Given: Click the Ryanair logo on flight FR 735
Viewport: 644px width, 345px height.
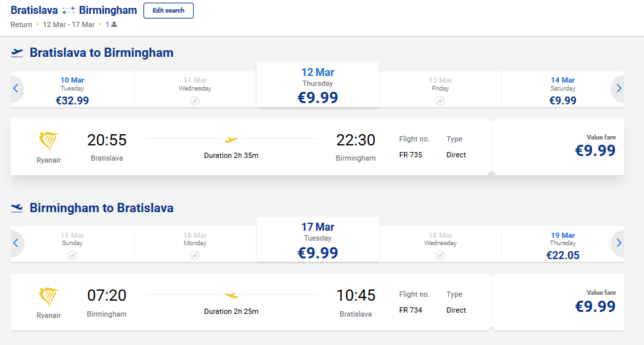Looking at the screenshot, I should [x=48, y=141].
